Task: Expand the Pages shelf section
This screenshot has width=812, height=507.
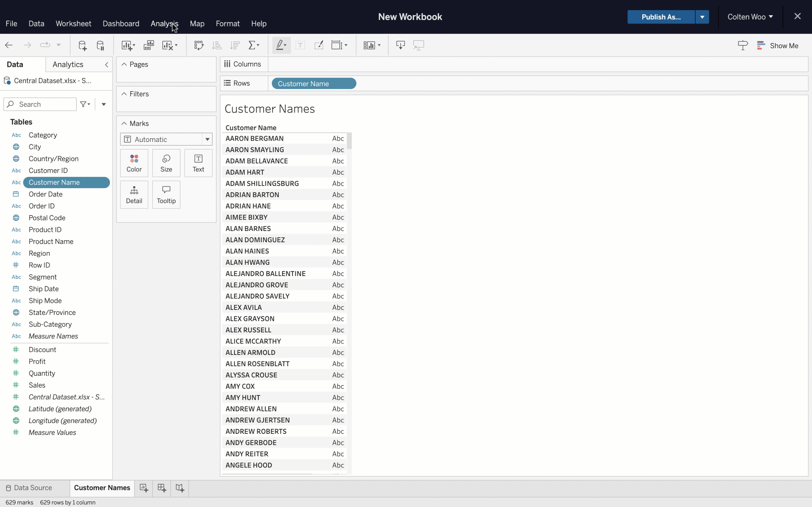Action: point(123,64)
